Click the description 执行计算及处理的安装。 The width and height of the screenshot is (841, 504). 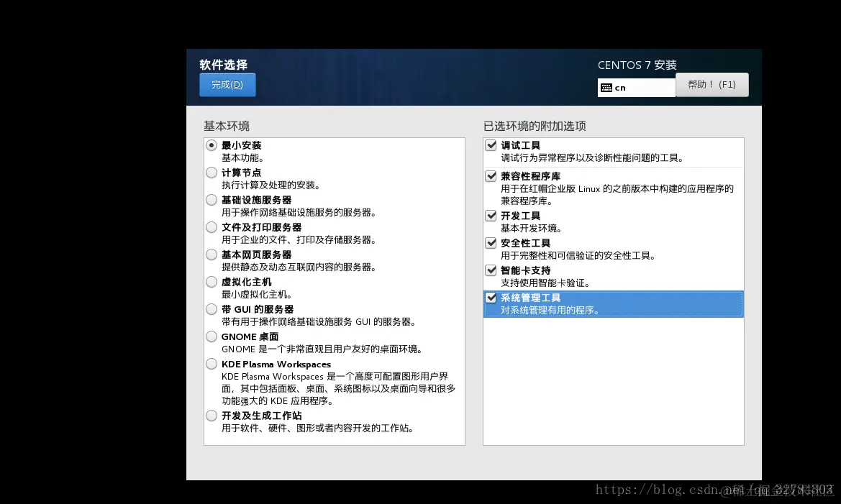coord(271,185)
